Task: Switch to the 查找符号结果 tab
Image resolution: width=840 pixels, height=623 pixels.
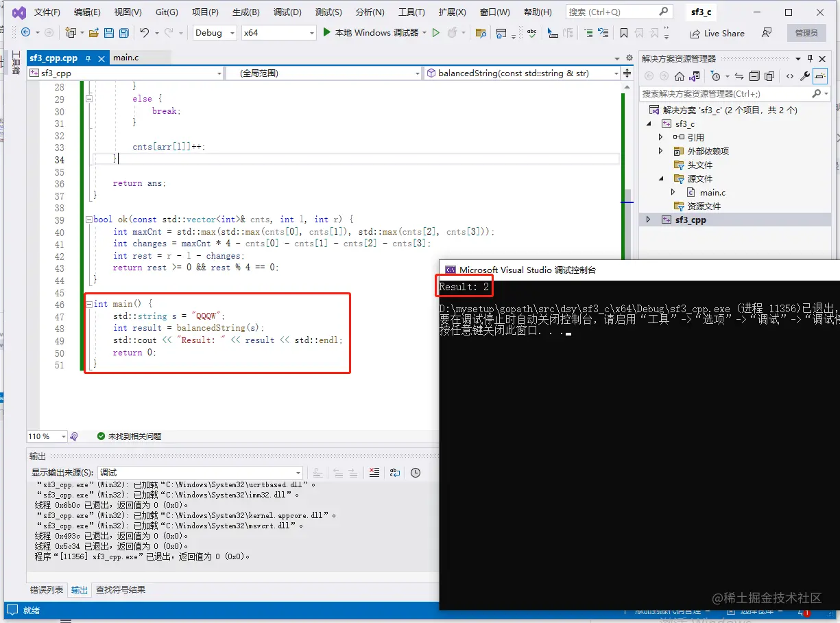Action: 120,589
